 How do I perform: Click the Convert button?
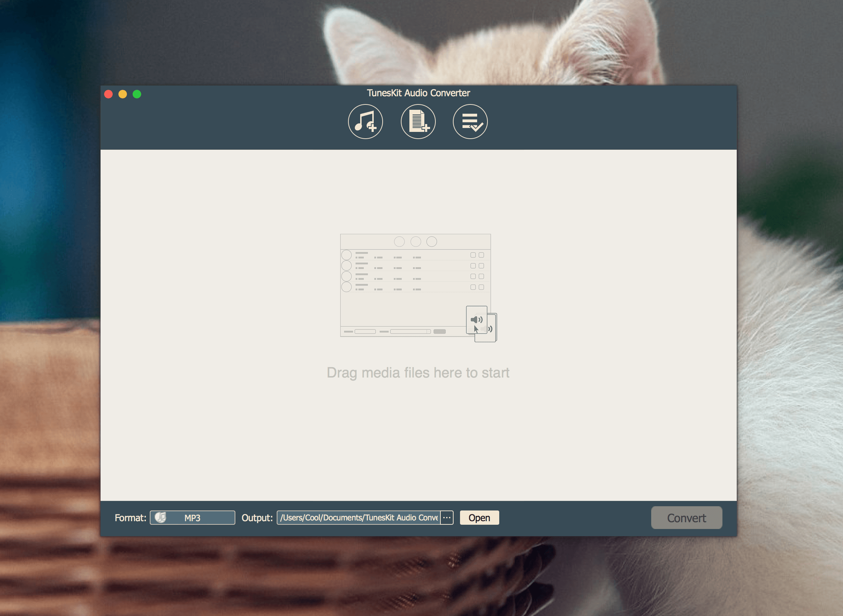pos(686,518)
